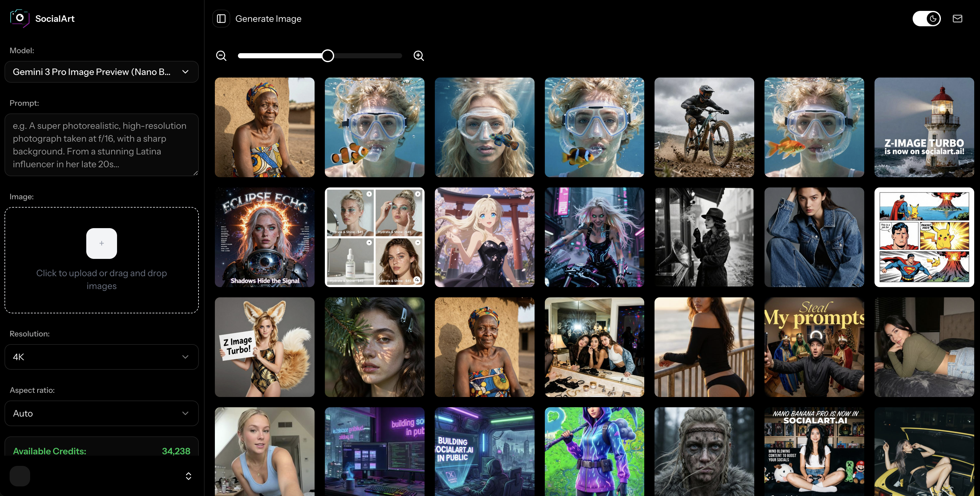The height and width of the screenshot is (496, 980).
Task: Open the Model dropdown showing Gemini 3 Pro
Action: point(101,72)
